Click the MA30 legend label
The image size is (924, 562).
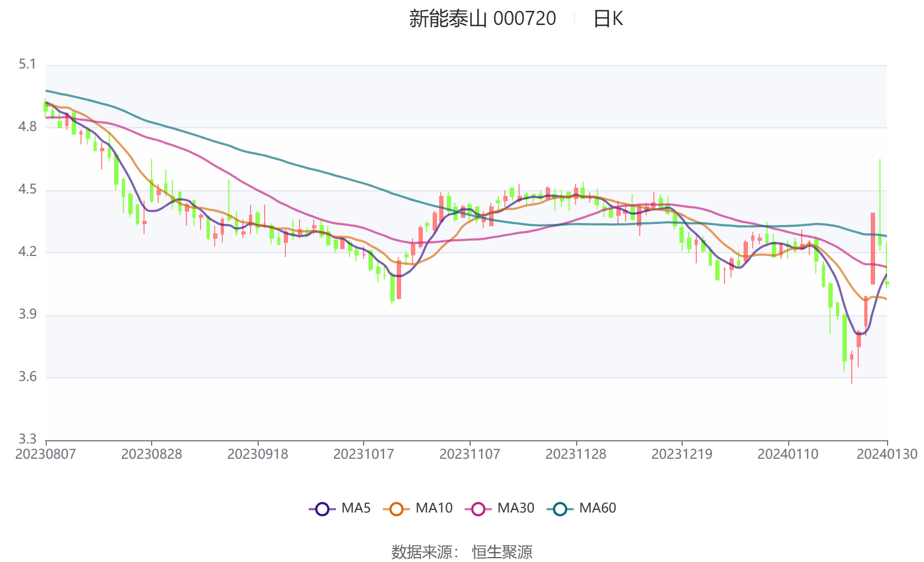[516, 508]
